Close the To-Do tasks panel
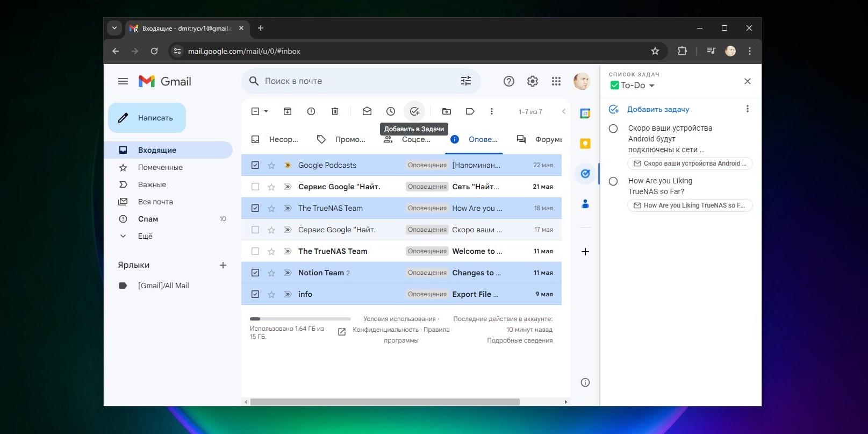 [748, 81]
